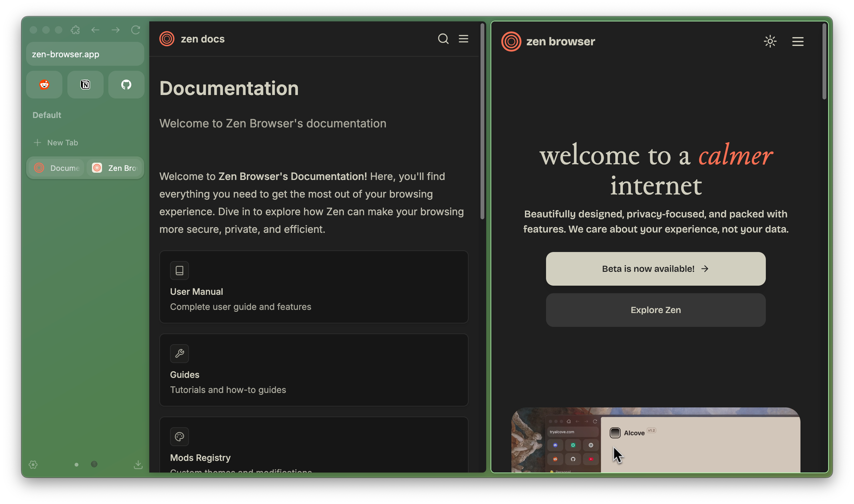Open a New Tab from the sidebar
The image size is (854, 504).
click(56, 143)
